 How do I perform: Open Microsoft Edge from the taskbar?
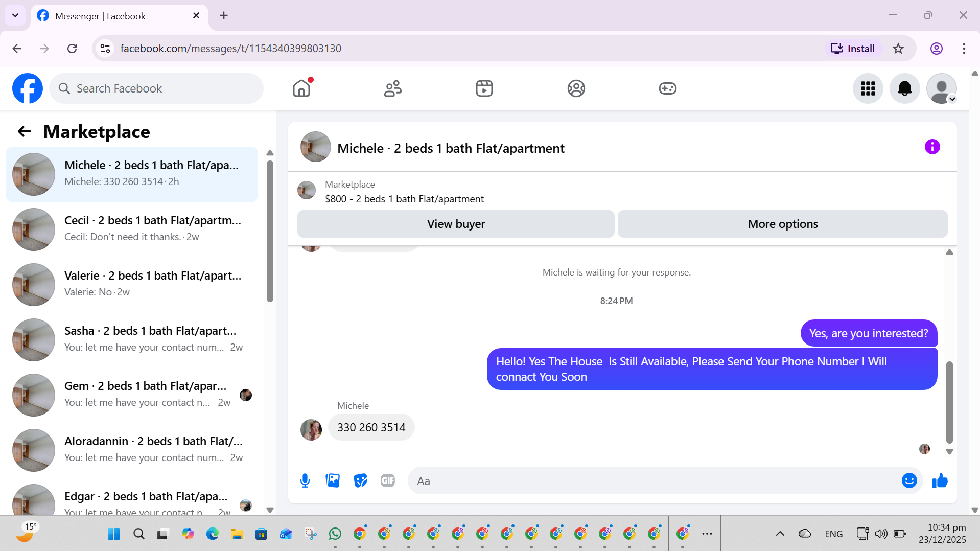(x=213, y=534)
